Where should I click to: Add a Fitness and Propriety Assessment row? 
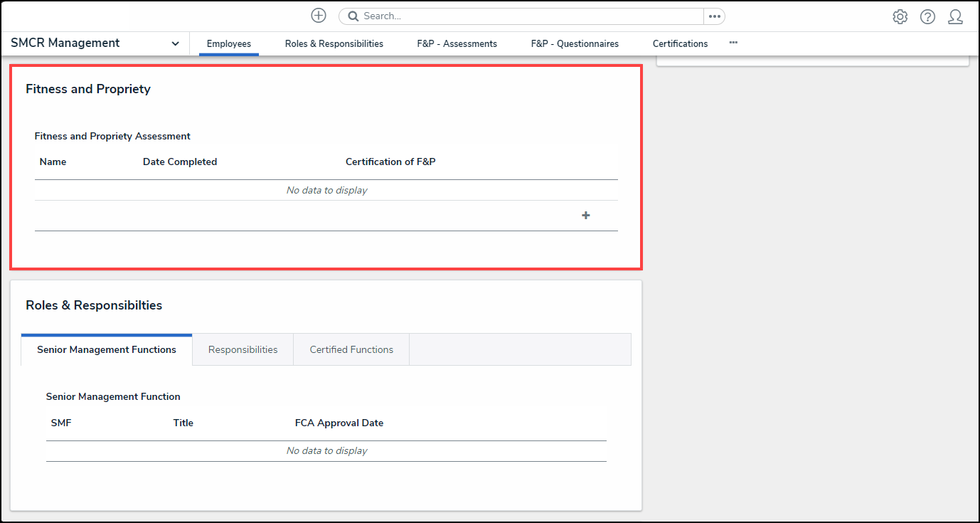coord(586,216)
